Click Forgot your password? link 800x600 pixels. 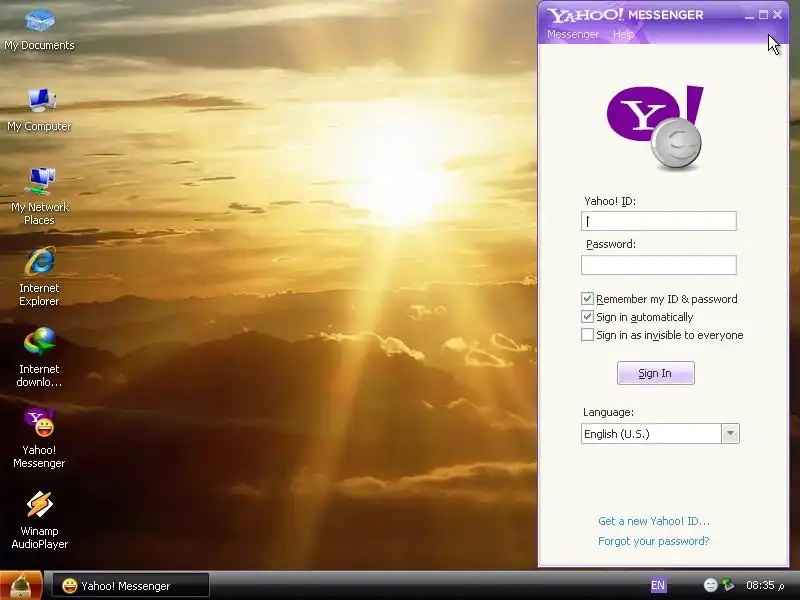pyautogui.click(x=654, y=541)
